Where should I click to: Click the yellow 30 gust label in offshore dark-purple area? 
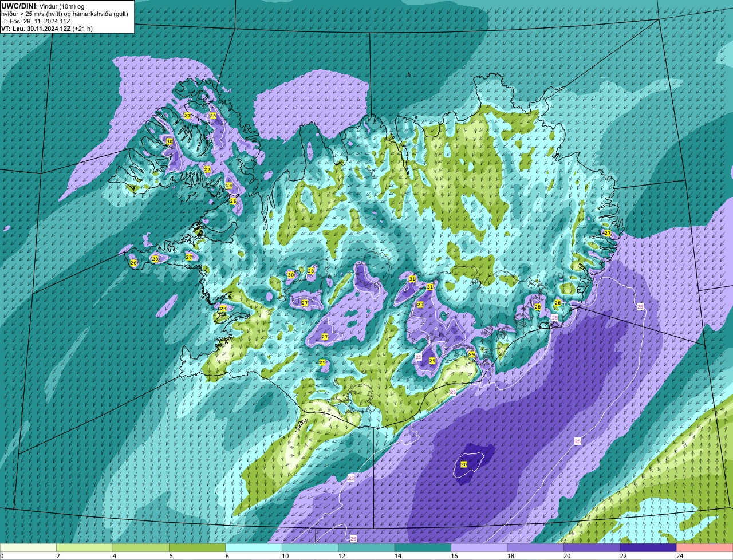point(464,464)
